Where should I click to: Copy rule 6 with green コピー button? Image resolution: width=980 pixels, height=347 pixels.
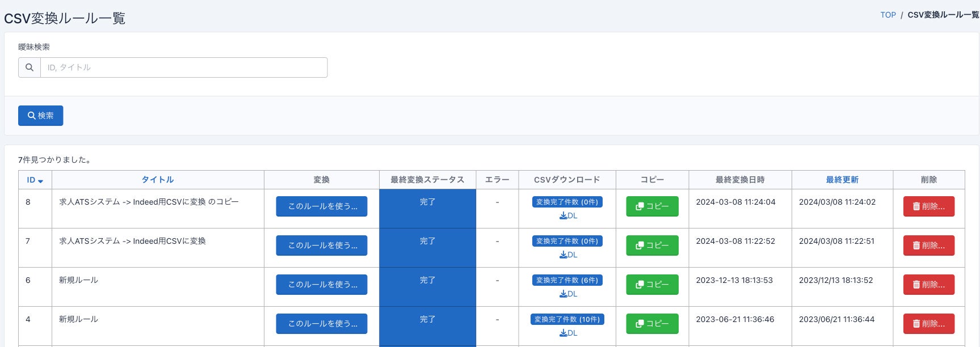click(652, 285)
